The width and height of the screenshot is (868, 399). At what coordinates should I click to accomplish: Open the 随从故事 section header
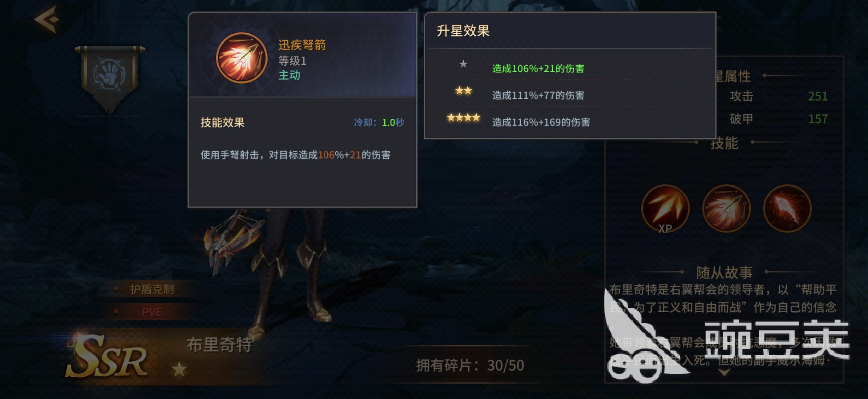click(724, 272)
